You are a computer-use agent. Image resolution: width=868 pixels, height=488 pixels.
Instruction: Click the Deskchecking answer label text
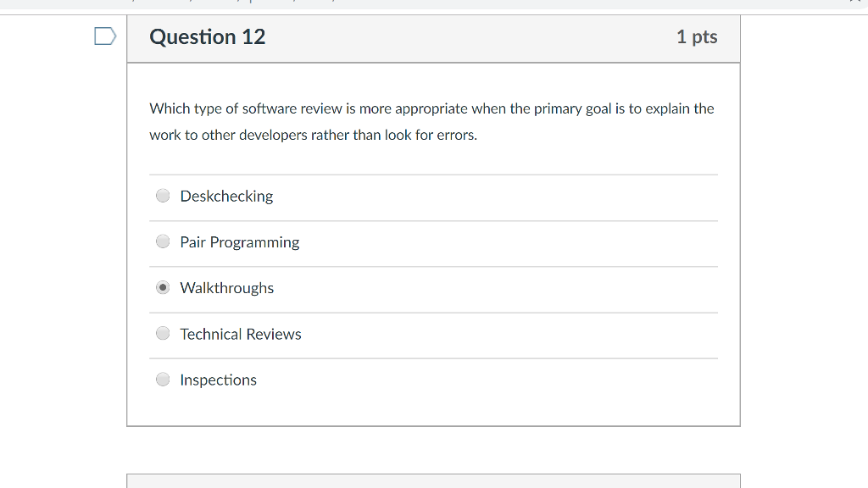(226, 197)
